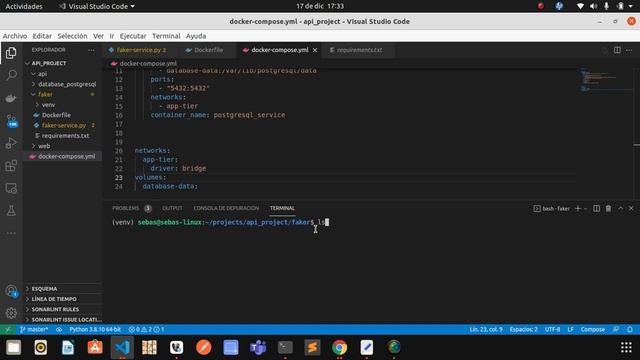Viewport: 640px width, 360px height.
Task: Kill terminal with trash icon
Action: coord(608,208)
